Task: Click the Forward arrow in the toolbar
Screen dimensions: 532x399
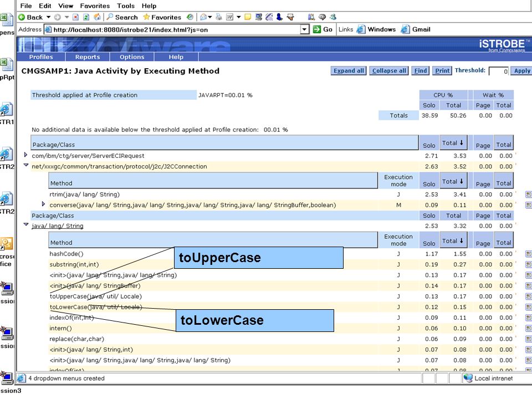Action: click(x=58, y=17)
